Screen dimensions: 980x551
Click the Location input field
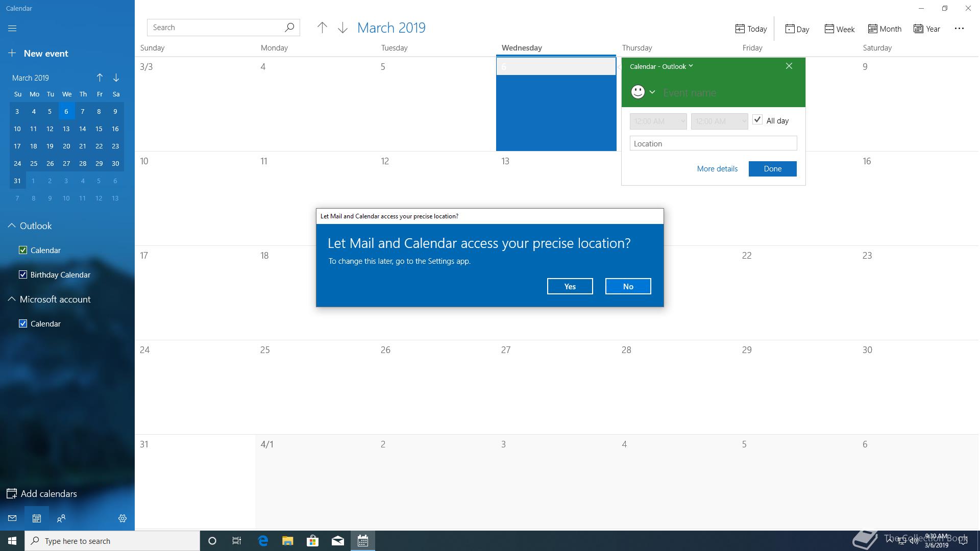pyautogui.click(x=713, y=143)
